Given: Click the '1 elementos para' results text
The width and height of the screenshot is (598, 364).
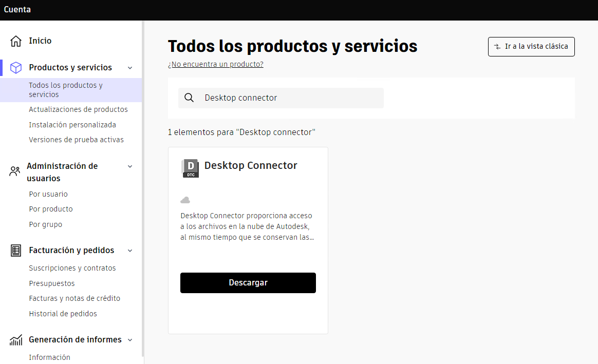Looking at the screenshot, I should click(x=241, y=132).
